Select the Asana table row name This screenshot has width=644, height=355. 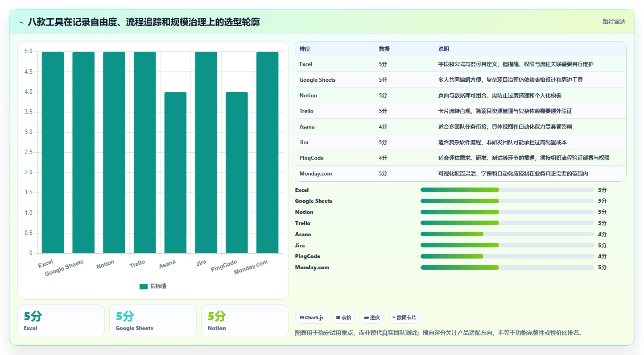click(307, 127)
